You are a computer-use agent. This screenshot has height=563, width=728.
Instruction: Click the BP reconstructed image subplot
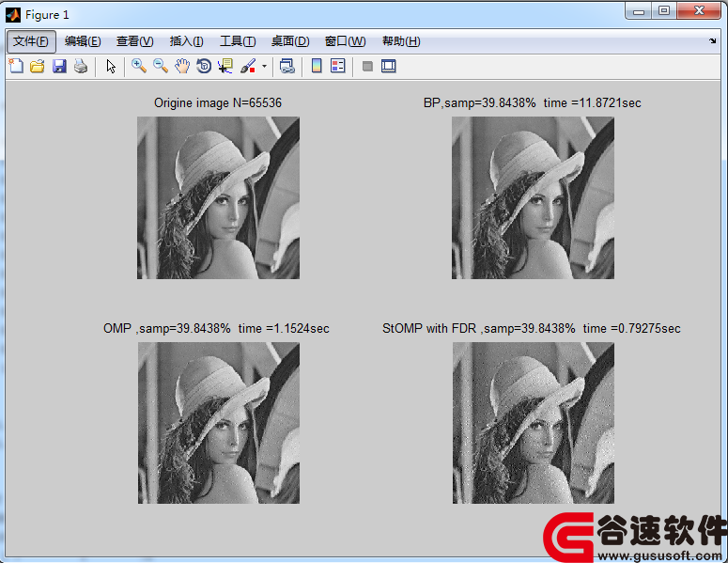point(533,198)
